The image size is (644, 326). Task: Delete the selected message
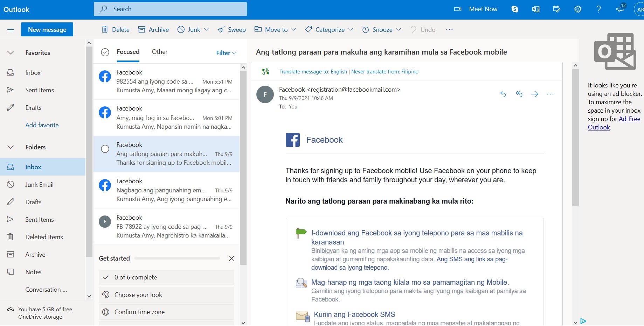116,30
